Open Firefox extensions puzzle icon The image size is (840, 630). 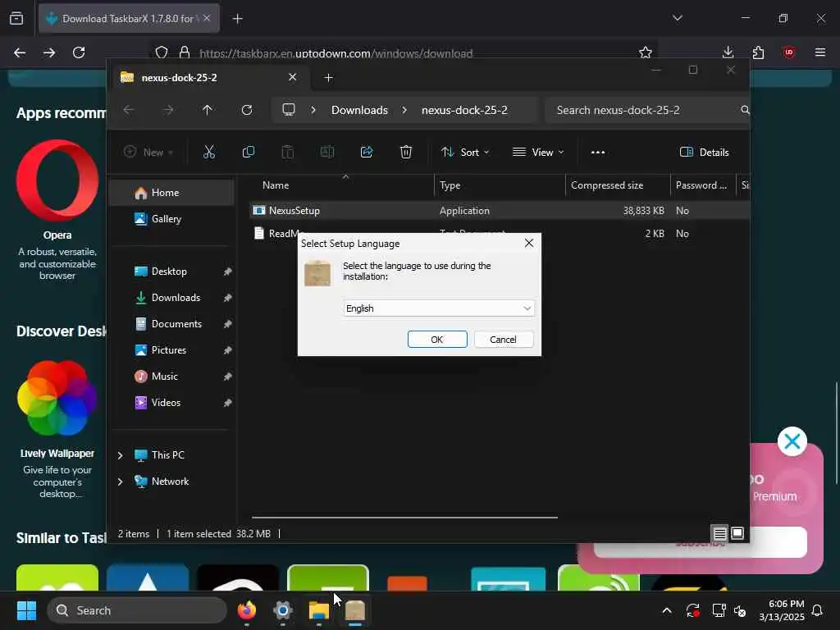758,52
